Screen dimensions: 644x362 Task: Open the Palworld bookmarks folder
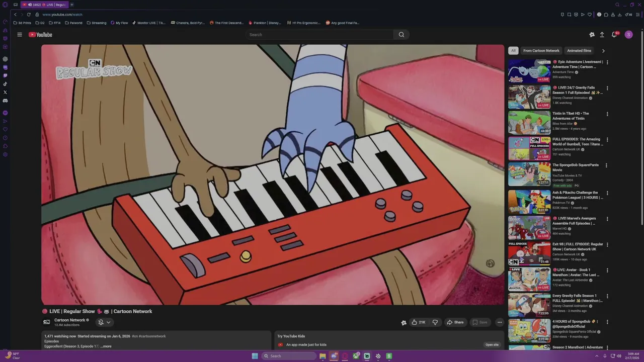tap(73, 23)
